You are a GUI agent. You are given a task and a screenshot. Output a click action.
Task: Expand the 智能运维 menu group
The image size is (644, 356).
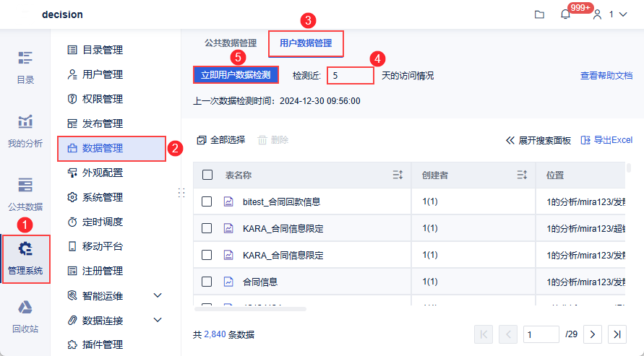coord(158,295)
